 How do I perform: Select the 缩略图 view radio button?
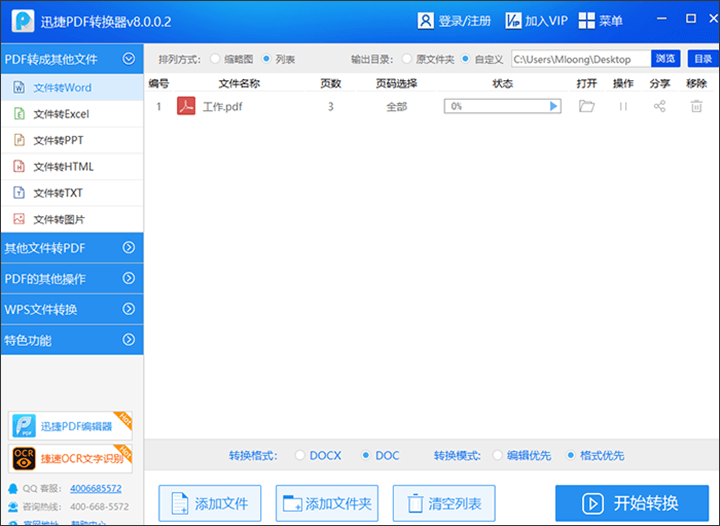214,59
